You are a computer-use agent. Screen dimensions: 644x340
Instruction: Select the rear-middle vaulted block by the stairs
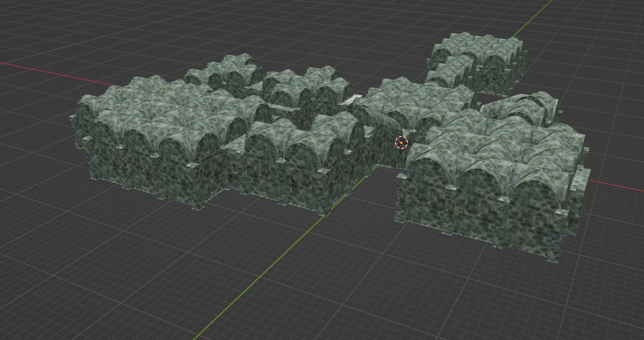pyautogui.click(x=299, y=88)
